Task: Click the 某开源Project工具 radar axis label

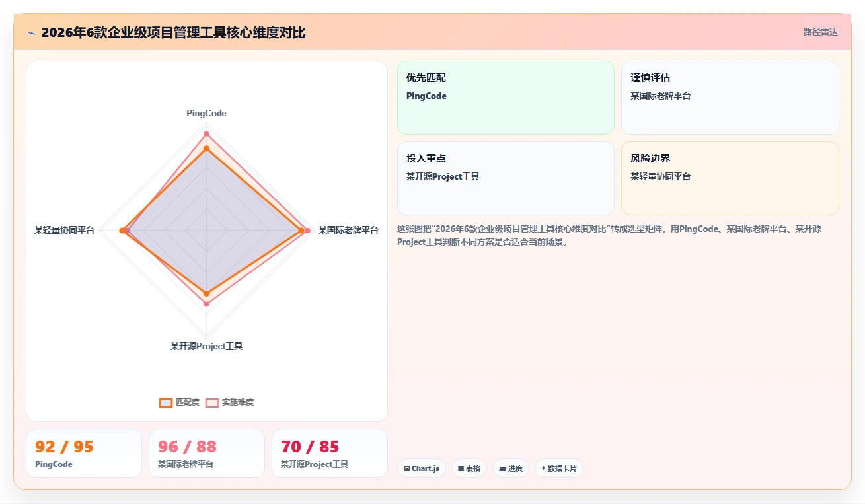Action: pyautogui.click(x=206, y=346)
